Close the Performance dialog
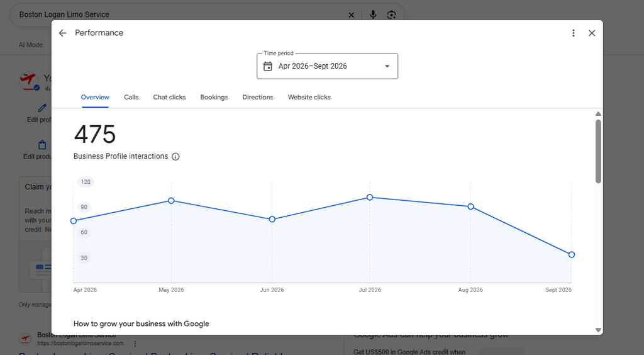 [591, 33]
